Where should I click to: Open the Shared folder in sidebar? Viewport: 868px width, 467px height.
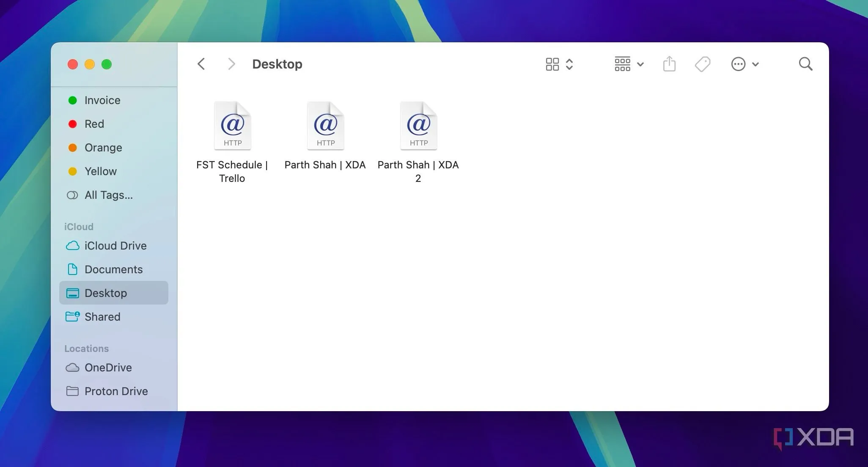tap(114, 317)
